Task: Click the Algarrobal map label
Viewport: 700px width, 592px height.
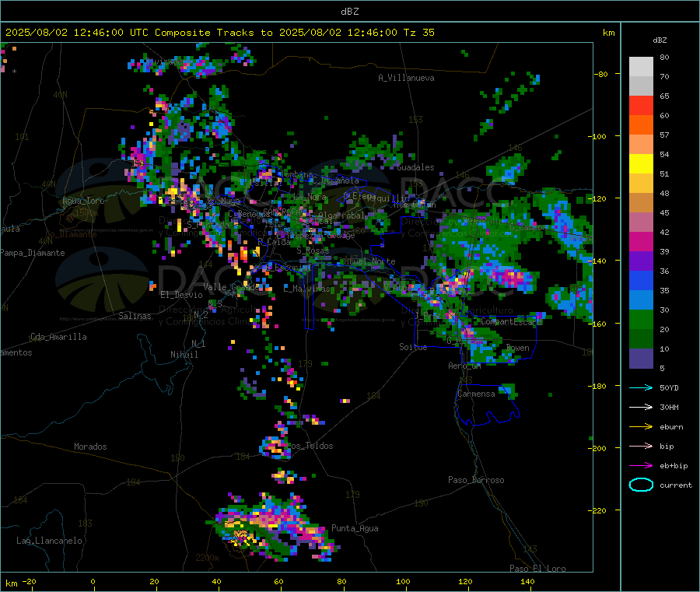Action: [341, 215]
